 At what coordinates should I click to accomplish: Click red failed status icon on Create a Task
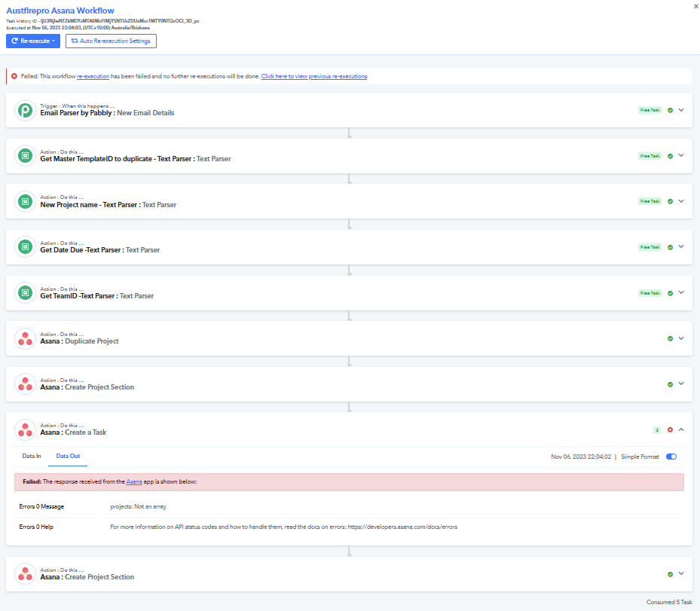(x=670, y=429)
